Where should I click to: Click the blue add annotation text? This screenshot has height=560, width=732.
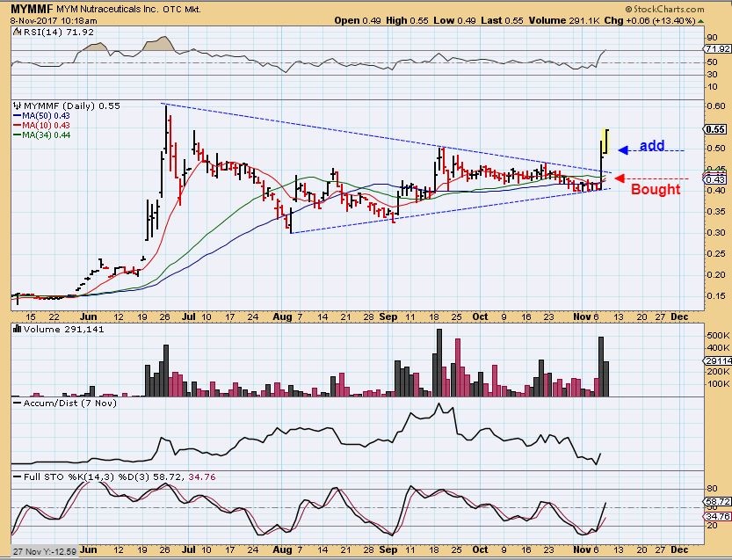pos(651,146)
